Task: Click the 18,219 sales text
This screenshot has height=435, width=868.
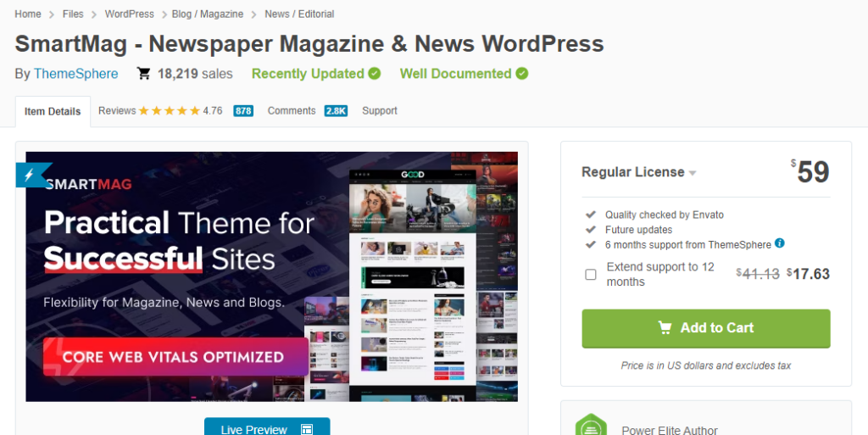Action: point(195,74)
